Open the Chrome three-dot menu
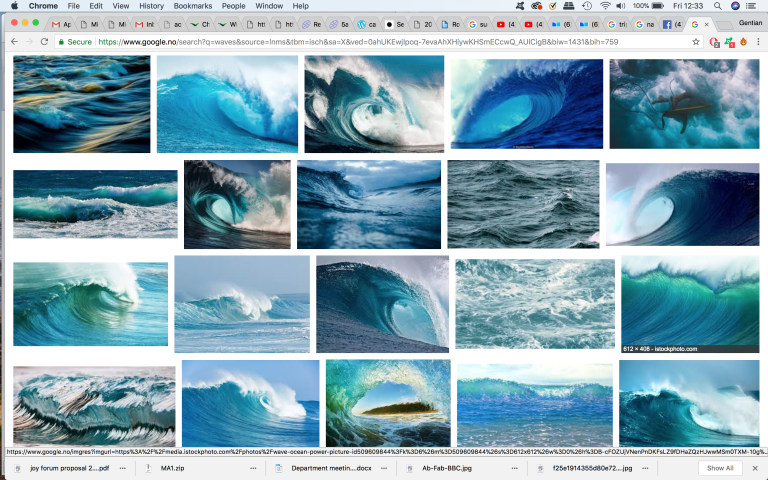Viewport: 768px width, 480px height. click(x=756, y=42)
